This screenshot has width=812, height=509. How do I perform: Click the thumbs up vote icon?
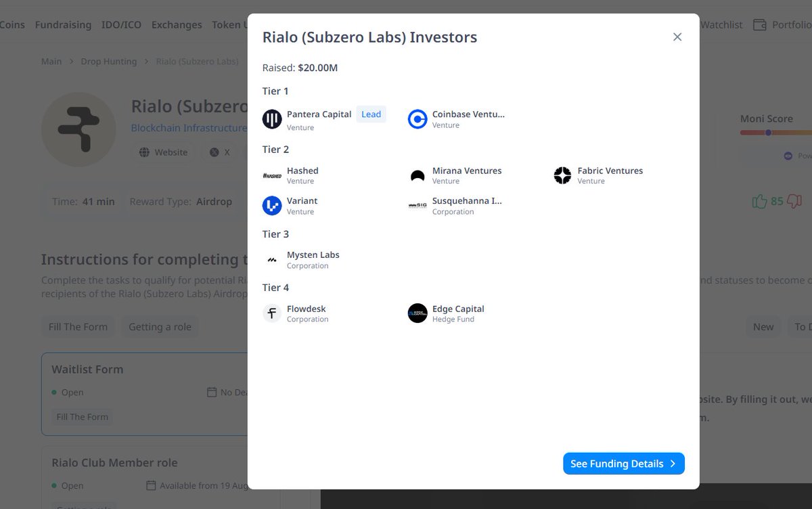click(759, 201)
